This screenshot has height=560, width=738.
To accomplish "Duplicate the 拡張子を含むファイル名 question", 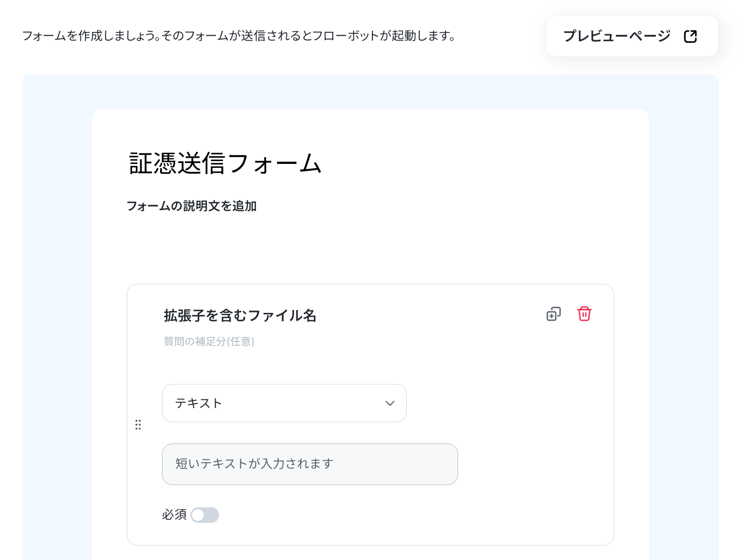I will (x=553, y=314).
